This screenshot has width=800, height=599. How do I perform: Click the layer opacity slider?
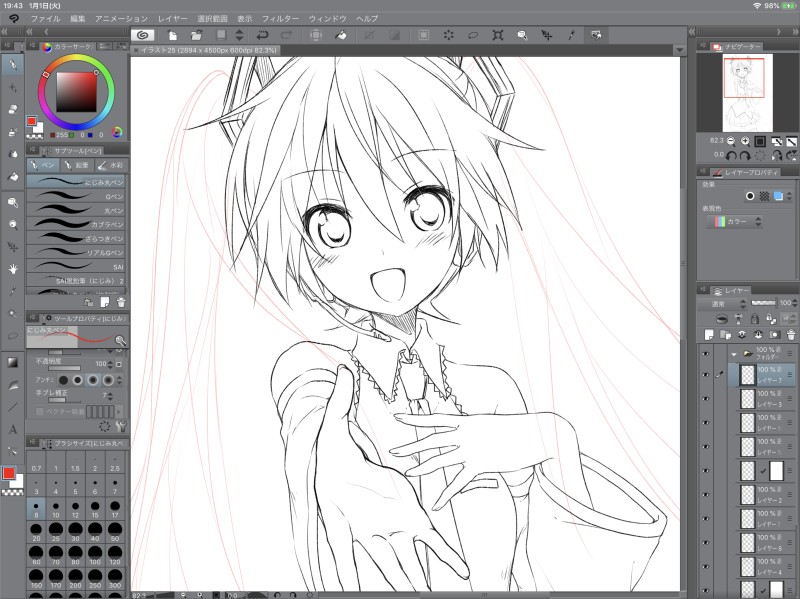pyautogui.click(x=764, y=303)
